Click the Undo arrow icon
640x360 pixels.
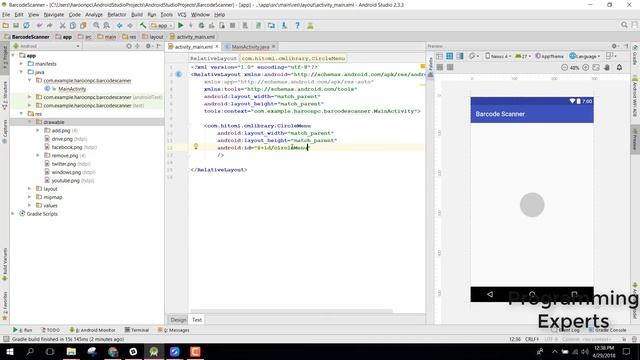[x=39, y=25]
